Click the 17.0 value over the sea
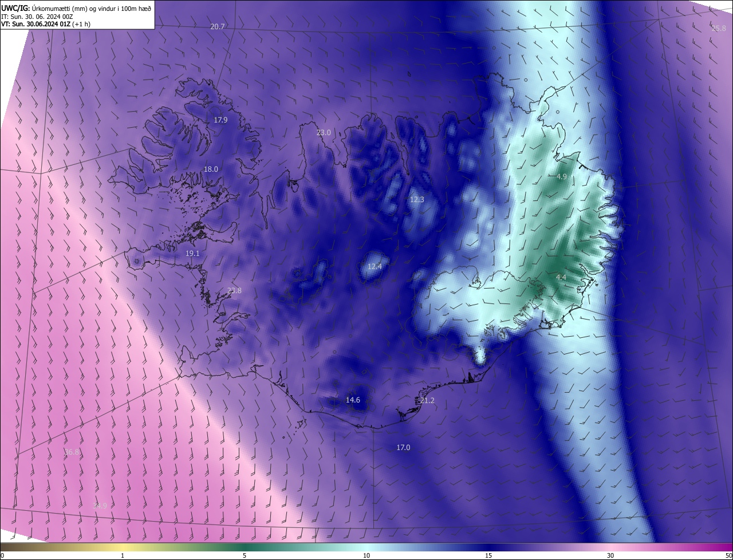733x560 pixels. pyautogui.click(x=403, y=448)
